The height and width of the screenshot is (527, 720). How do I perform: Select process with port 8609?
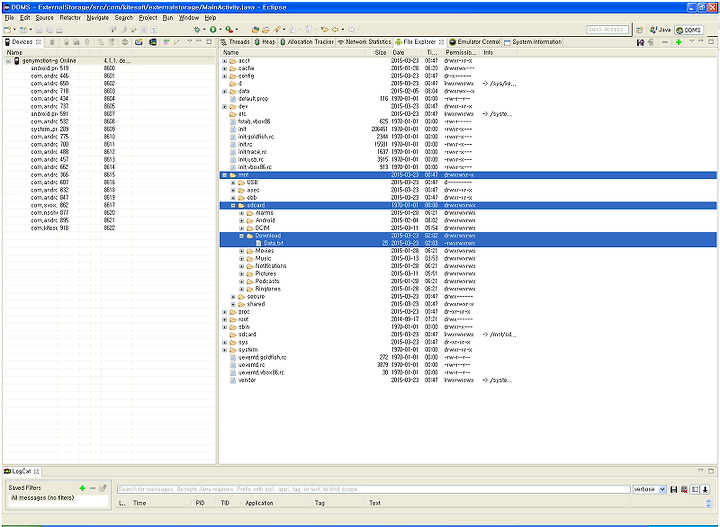[x=109, y=129]
